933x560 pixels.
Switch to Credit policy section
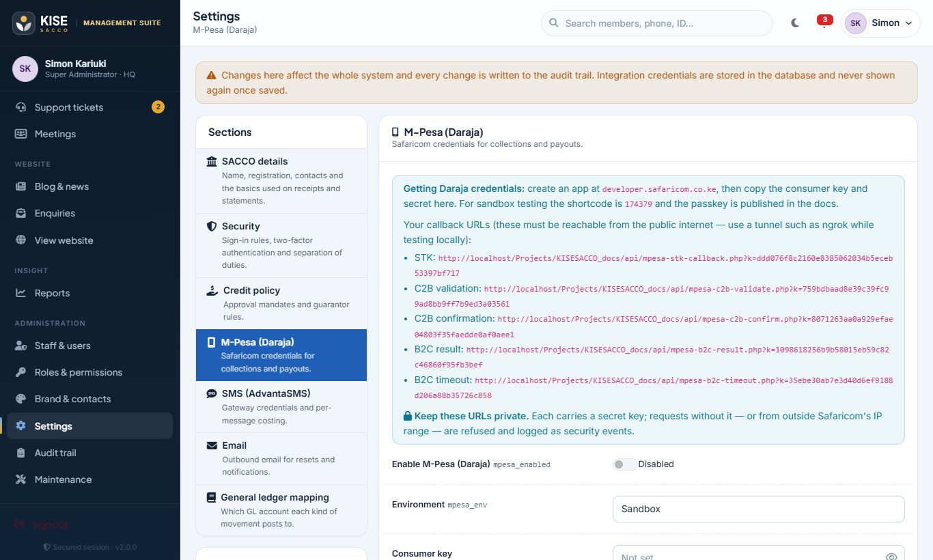(x=281, y=303)
